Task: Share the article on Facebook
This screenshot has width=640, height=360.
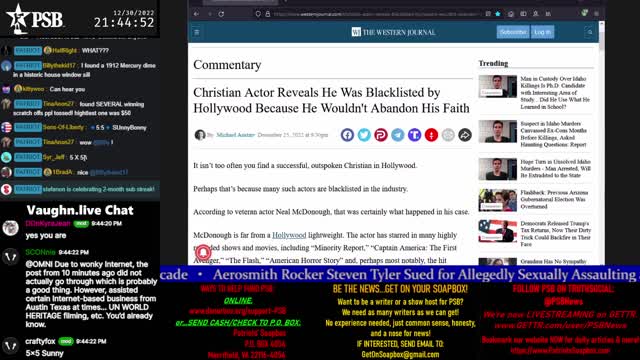Action: [347, 135]
